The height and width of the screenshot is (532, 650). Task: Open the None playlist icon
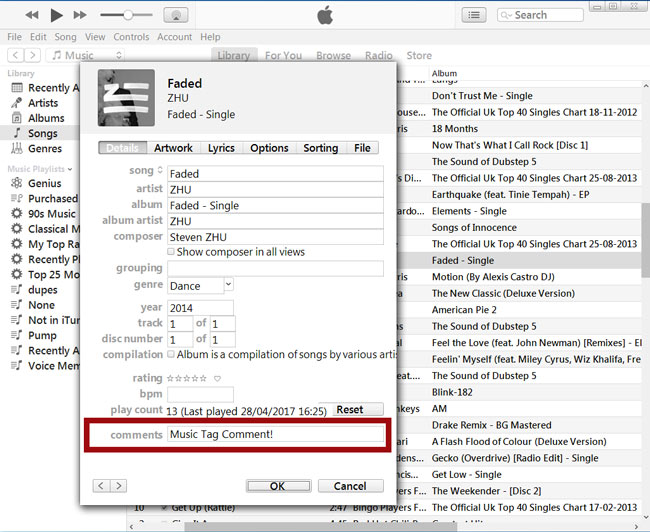coord(17,305)
